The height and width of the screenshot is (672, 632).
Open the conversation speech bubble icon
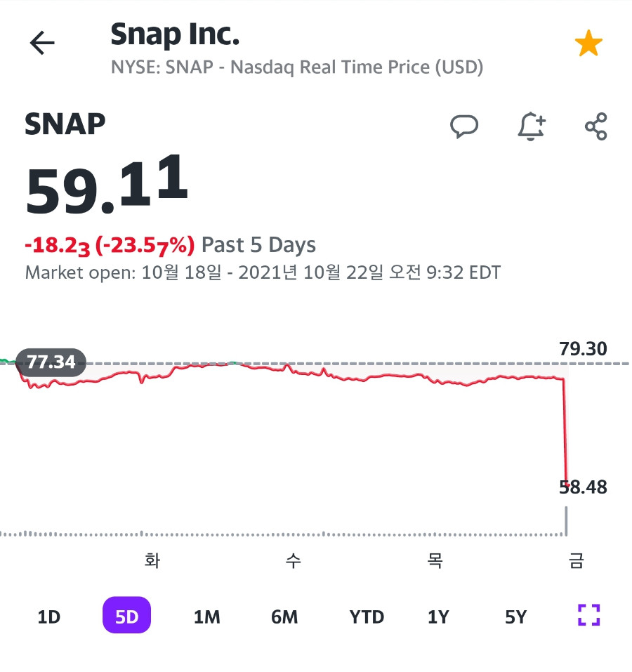tap(464, 126)
